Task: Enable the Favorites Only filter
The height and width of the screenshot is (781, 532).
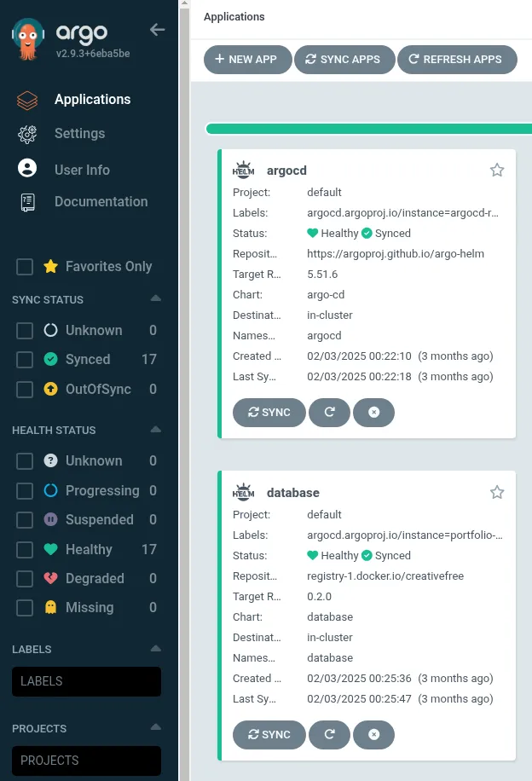Action: 24,266
